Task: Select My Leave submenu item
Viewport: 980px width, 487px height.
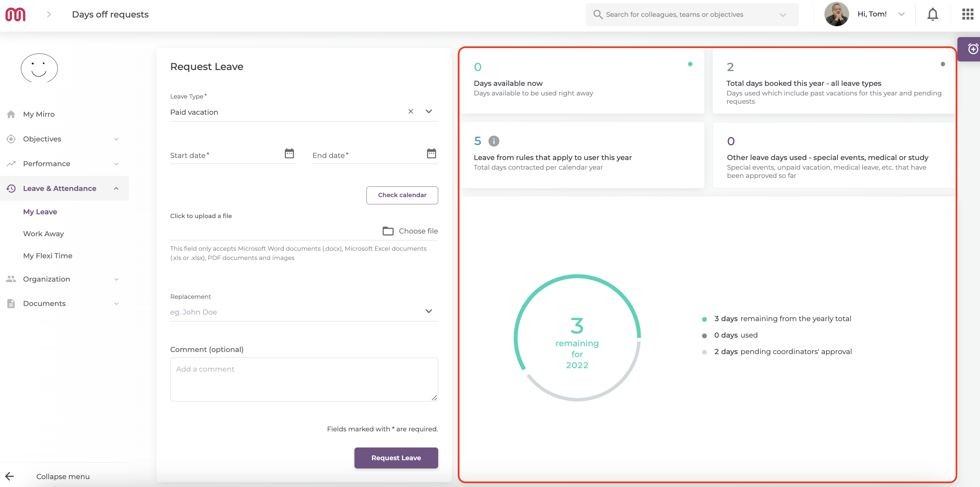Action: (40, 212)
